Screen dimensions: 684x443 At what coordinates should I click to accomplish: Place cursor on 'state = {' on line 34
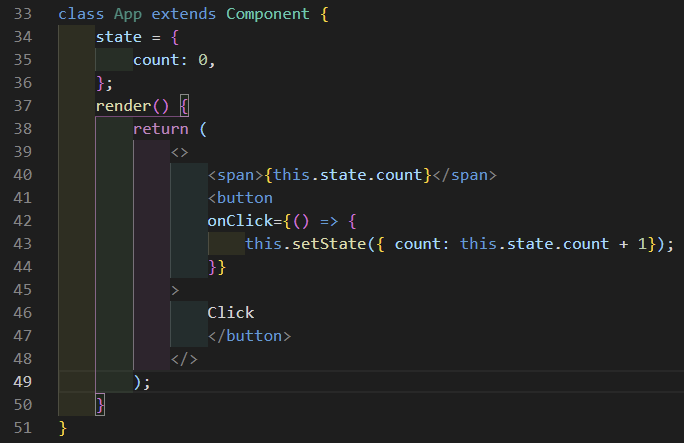tap(137, 37)
